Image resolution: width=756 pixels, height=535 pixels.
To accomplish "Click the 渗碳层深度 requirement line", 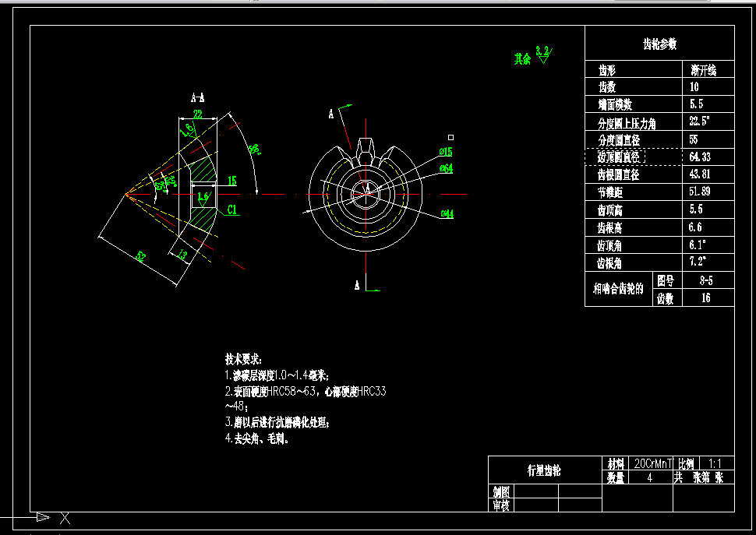I will tap(277, 375).
